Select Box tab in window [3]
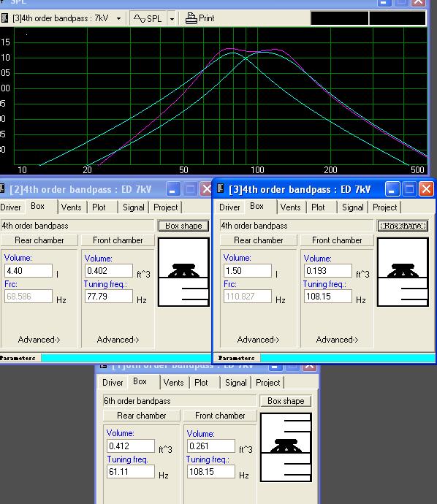Screen dimensions: 437x504 (x=256, y=206)
